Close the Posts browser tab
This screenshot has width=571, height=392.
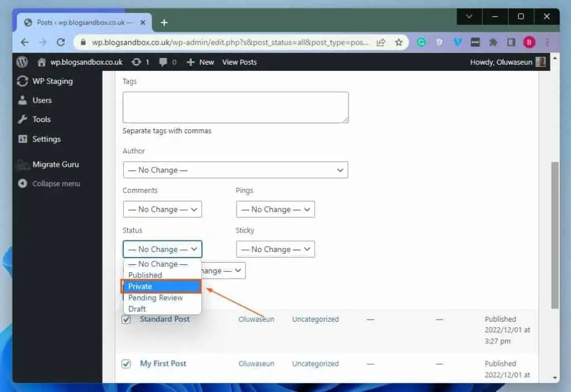(x=143, y=23)
